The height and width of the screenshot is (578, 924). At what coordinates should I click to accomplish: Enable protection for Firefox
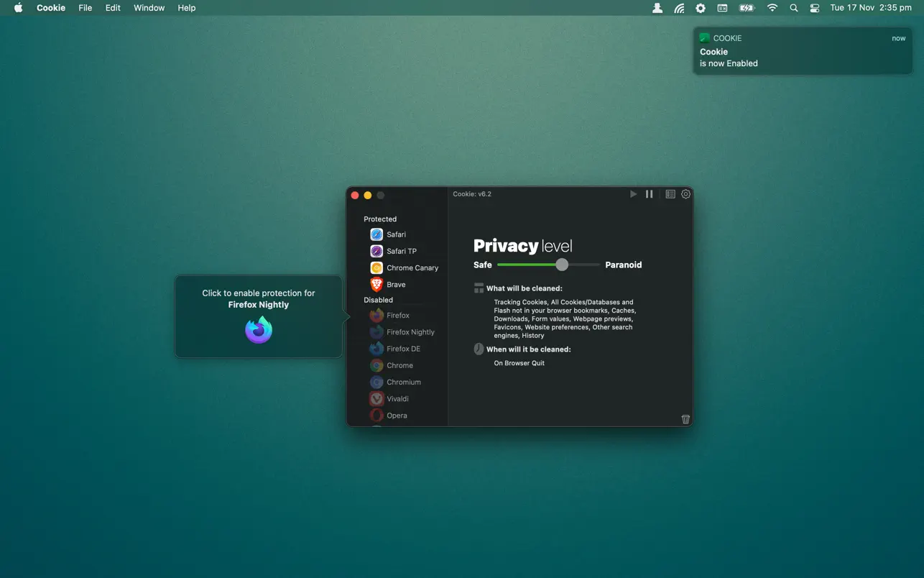pos(397,316)
